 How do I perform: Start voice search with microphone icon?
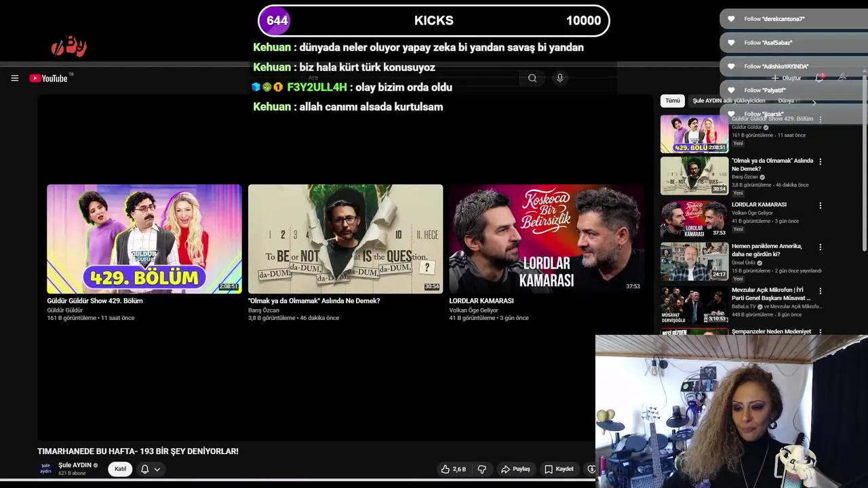[559, 78]
